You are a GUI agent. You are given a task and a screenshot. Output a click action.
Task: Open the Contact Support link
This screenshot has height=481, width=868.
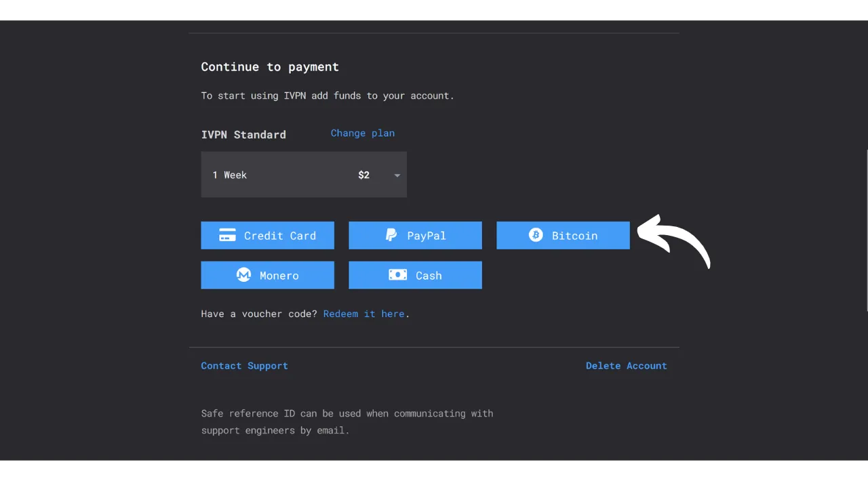tap(245, 366)
